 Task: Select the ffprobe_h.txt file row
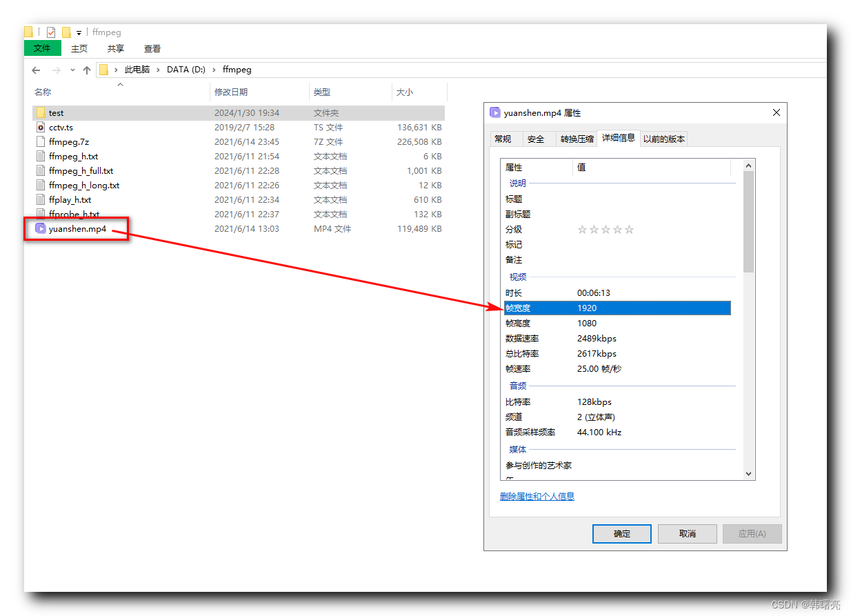(238, 214)
